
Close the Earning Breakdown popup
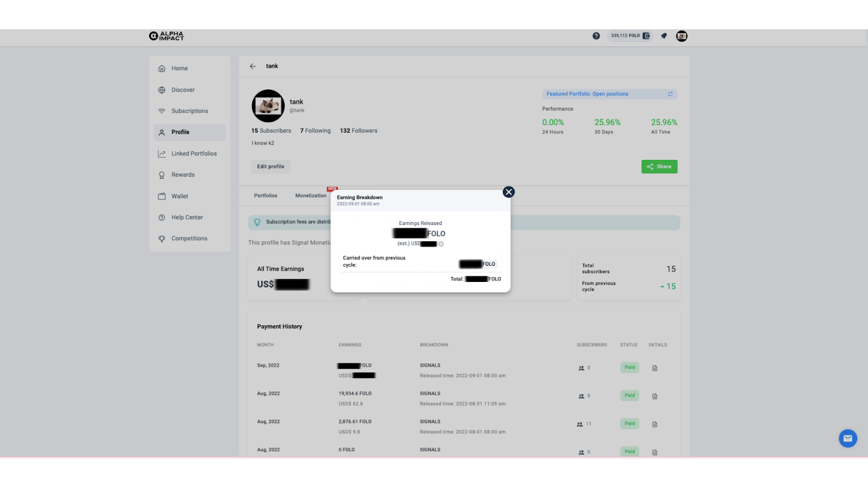pos(508,192)
